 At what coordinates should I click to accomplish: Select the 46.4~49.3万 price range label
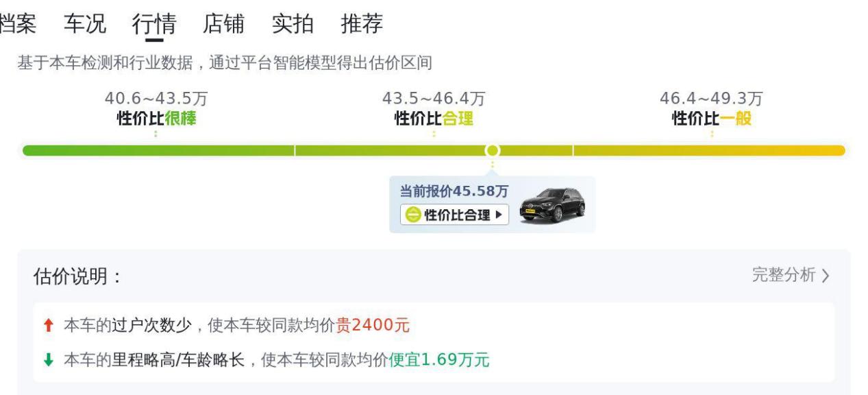click(711, 99)
